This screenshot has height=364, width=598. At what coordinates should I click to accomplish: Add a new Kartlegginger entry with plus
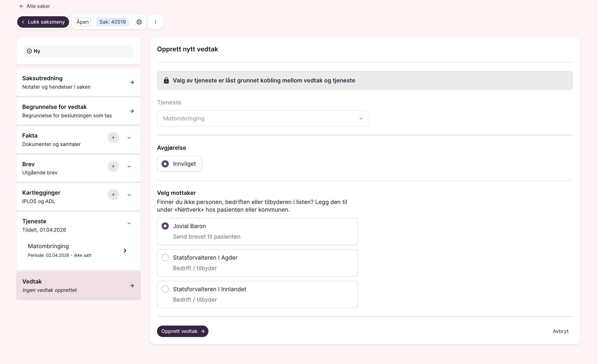pyautogui.click(x=113, y=195)
